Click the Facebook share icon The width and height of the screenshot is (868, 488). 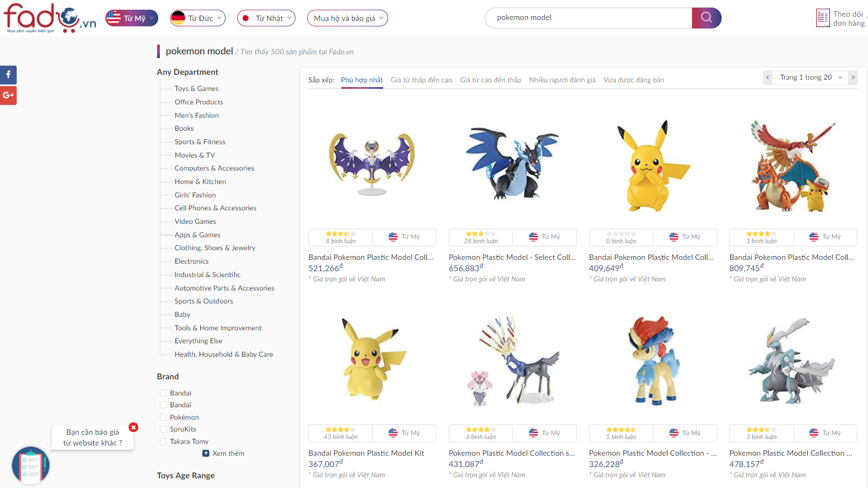coord(8,75)
